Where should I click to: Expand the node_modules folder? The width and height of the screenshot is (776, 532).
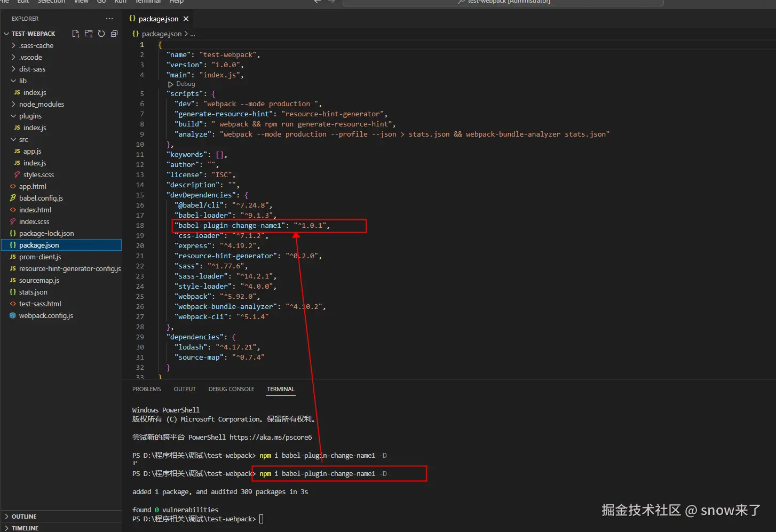[13, 104]
